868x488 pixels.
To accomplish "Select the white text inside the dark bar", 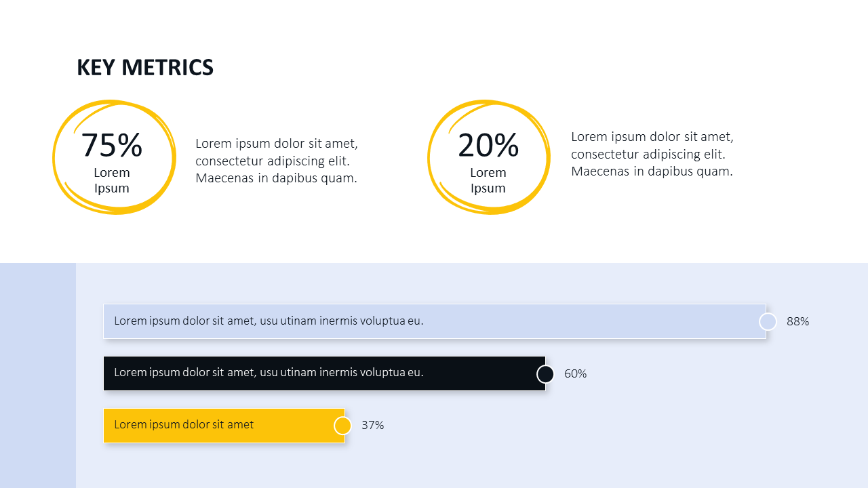I will click(269, 372).
